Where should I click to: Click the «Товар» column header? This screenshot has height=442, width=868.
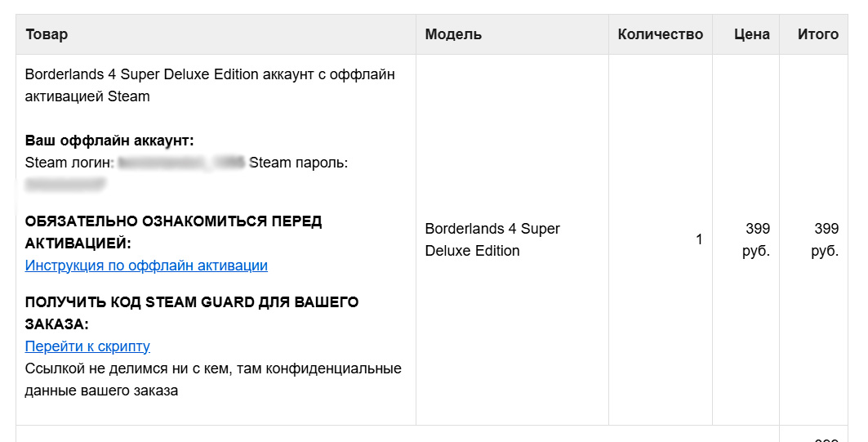(x=47, y=34)
